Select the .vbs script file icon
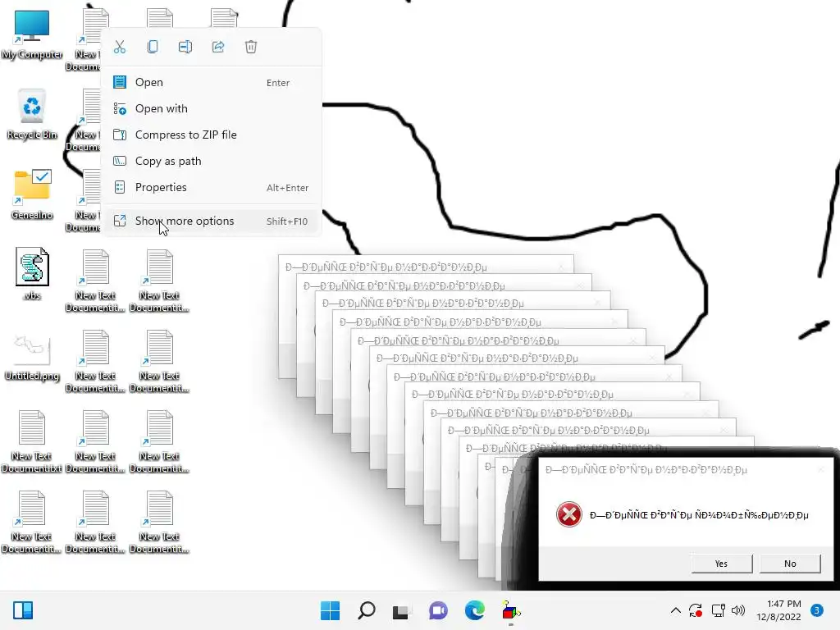This screenshot has height=630, width=840. point(32,274)
